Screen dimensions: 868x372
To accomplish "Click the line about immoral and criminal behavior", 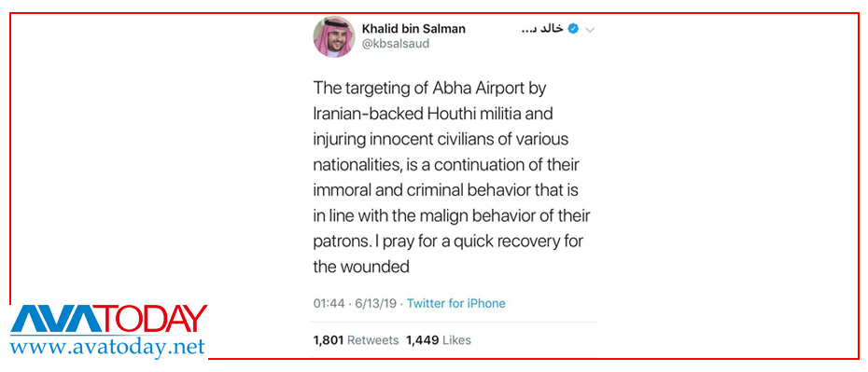I will click(445, 190).
